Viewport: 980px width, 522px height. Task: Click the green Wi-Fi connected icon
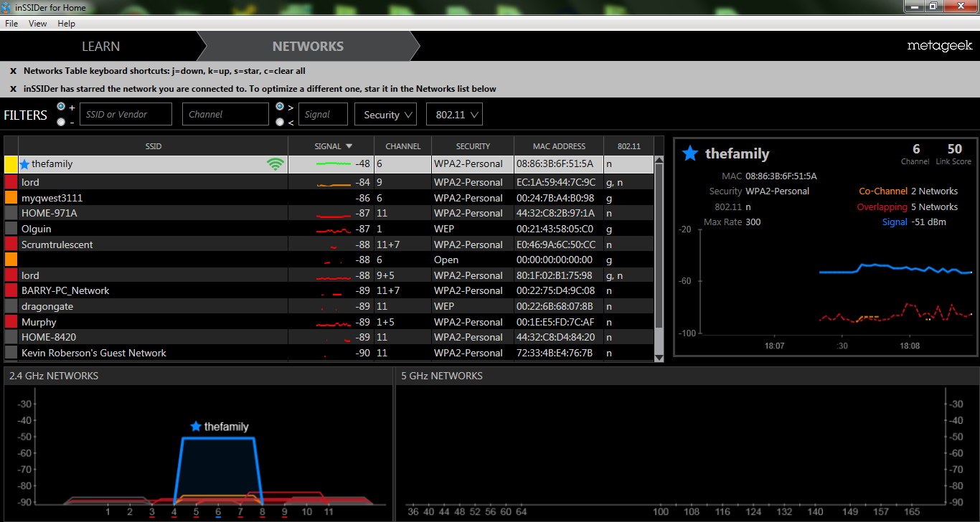point(275,164)
